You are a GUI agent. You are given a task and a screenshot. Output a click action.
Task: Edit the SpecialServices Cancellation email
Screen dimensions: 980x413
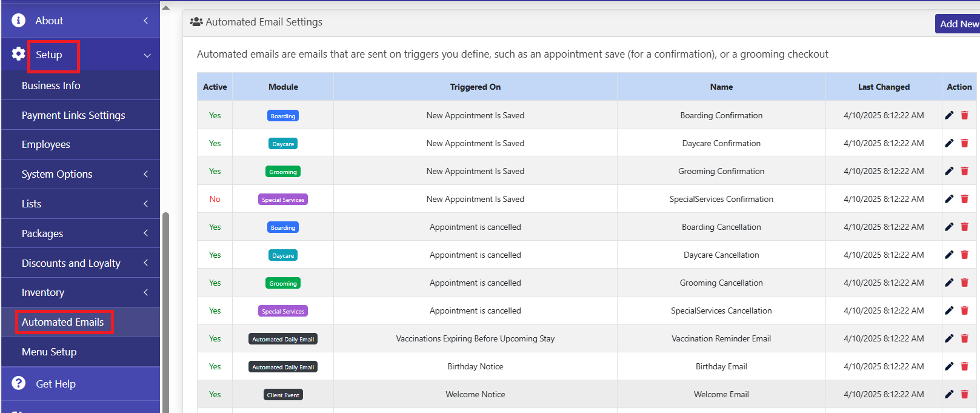(949, 311)
